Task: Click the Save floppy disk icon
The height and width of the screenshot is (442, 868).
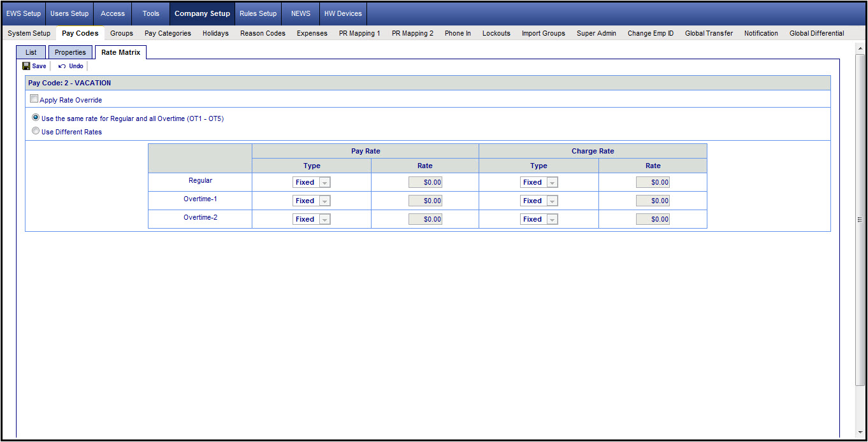Action: click(x=26, y=66)
